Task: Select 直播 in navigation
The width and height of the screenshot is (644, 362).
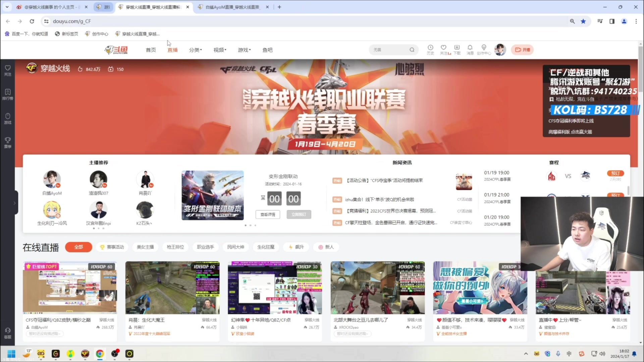Action: pyautogui.click(x=172, y=50)
